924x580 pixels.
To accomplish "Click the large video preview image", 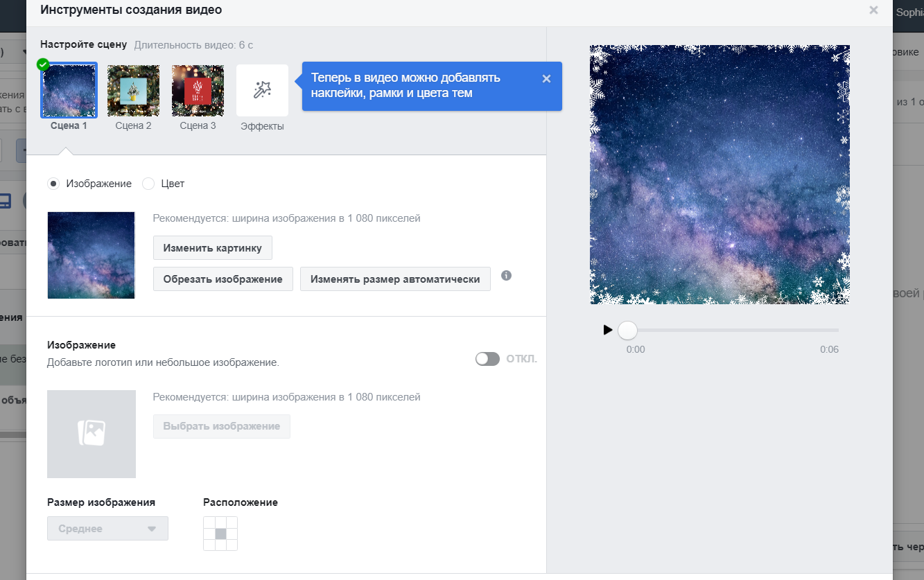I will click(720, 175).
